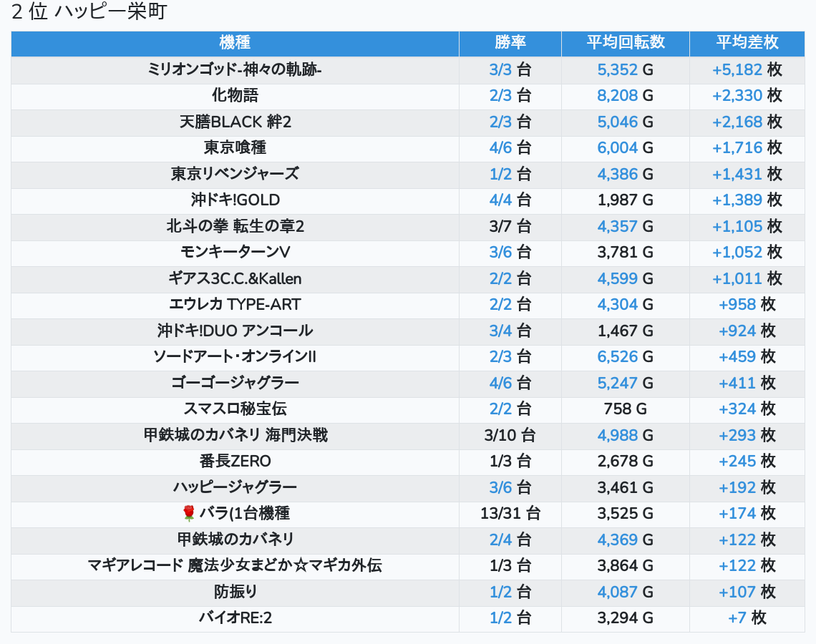Select the マギアレコード 魔法少女まどか☆マギカ外伝 name
This screenshot has height=644, width=816.
[235, 566]
